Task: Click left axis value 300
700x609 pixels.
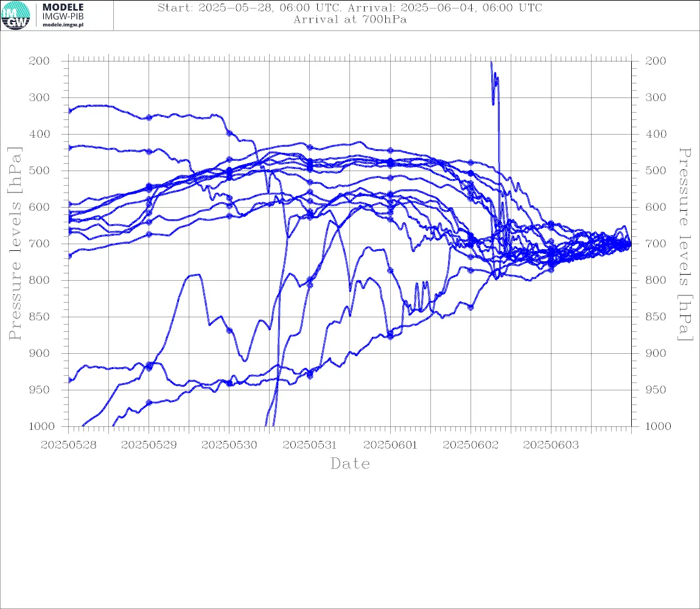Action: pos(40,97)
